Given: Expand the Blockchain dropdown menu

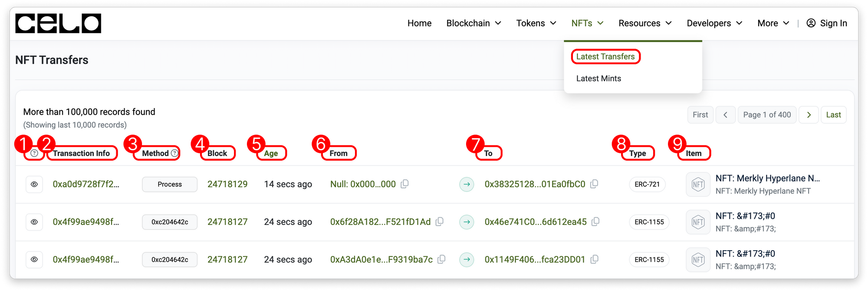Looking at the screenshot, I should (x=473, y=23).
